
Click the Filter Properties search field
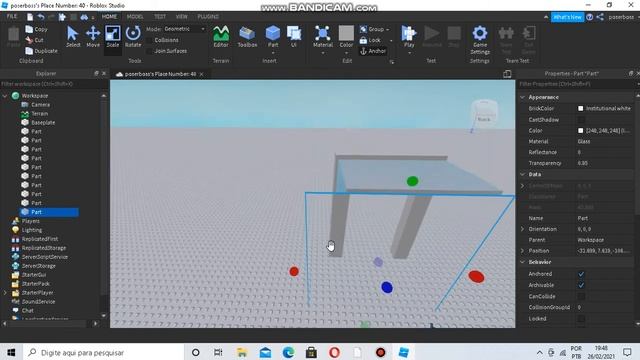pos(577,84)
